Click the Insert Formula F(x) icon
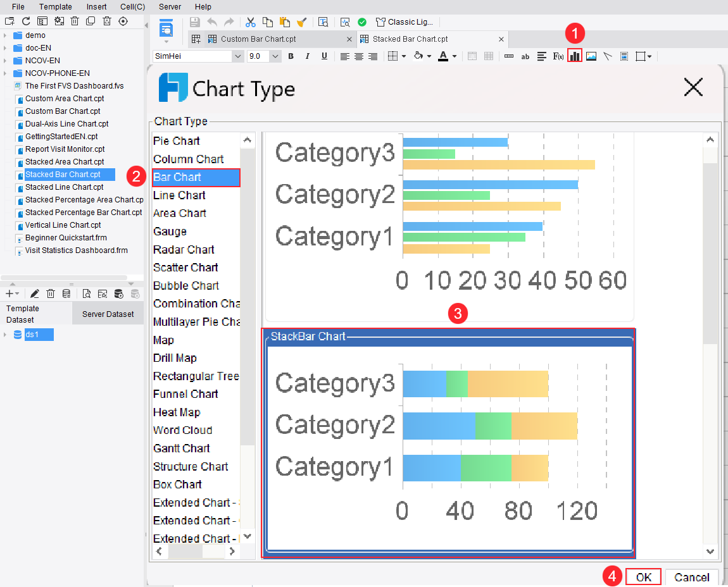 tap(558, 56)
